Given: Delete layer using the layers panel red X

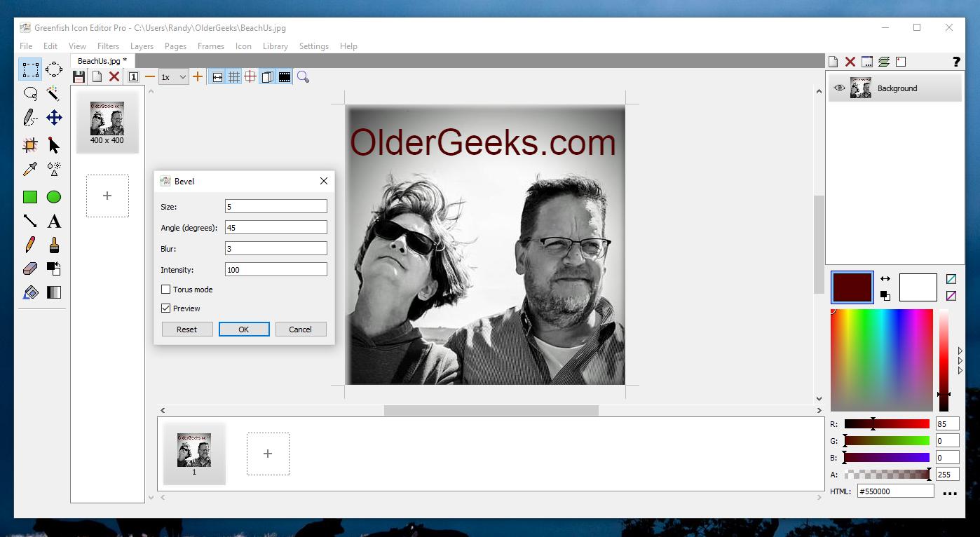Looking at the screenshot, I should (x=850, y=62).
